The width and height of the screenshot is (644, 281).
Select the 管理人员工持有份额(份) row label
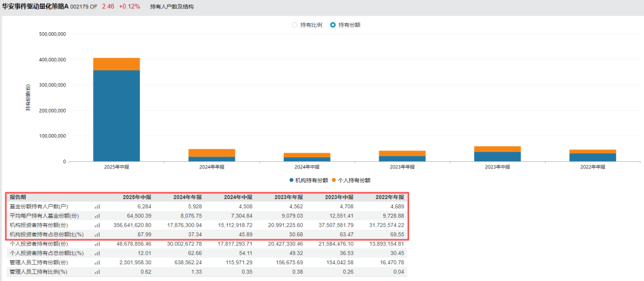click(x=39, y=263)
